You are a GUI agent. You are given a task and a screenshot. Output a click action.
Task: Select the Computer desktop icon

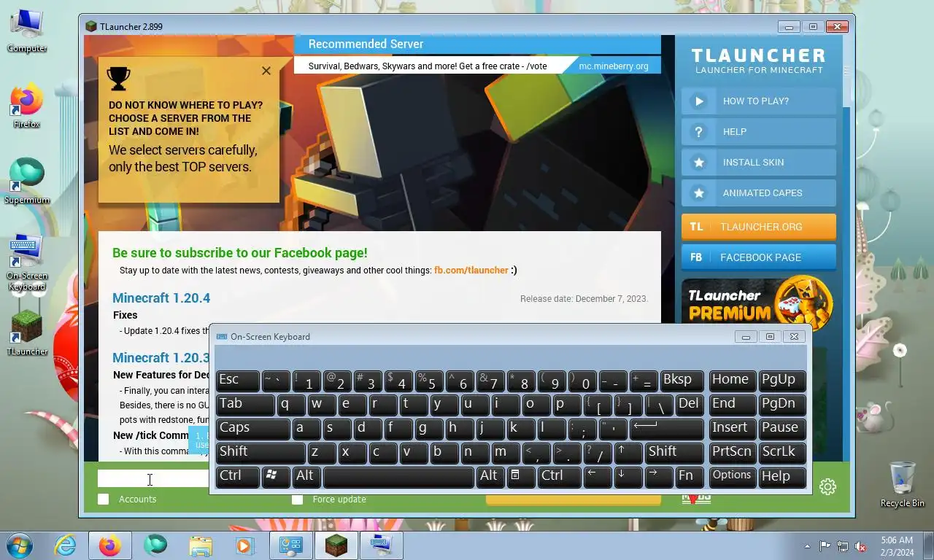tap(27, 31)
